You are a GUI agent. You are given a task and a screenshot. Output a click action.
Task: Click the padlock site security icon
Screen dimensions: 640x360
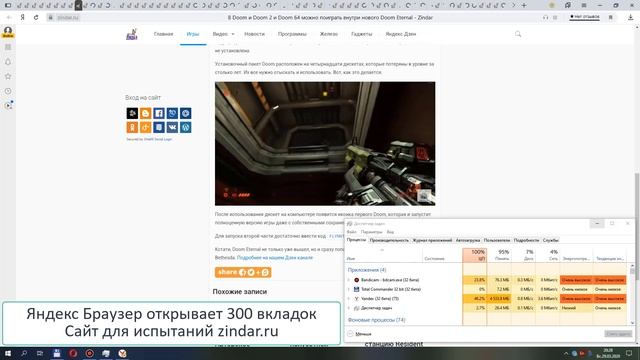pyautogui.click(x=51, y=18)
